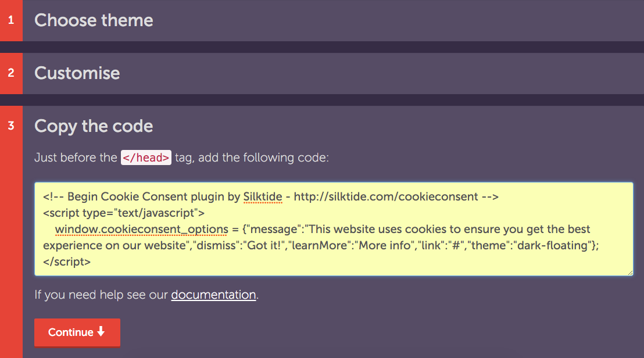Click the highlighted </head> tag badge

click(x=145, y=157)
